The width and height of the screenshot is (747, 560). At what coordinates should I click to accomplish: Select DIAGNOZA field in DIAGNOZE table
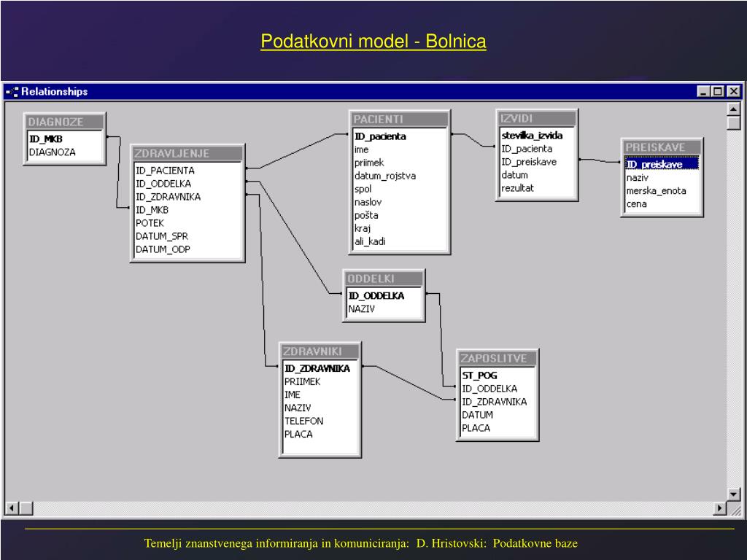[x=53, y=152]
